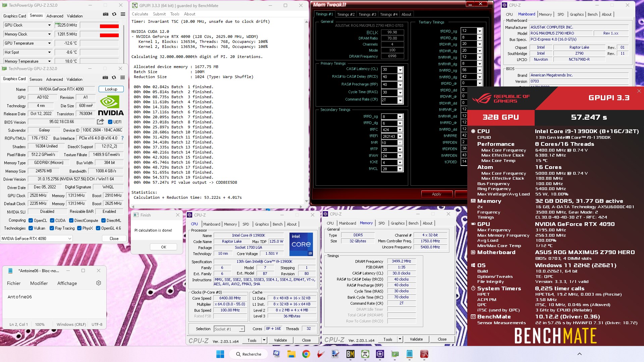644x362 pixels.
Task: Click Close button in GPU-Z Graphics Card window
Action: point(114,239)
